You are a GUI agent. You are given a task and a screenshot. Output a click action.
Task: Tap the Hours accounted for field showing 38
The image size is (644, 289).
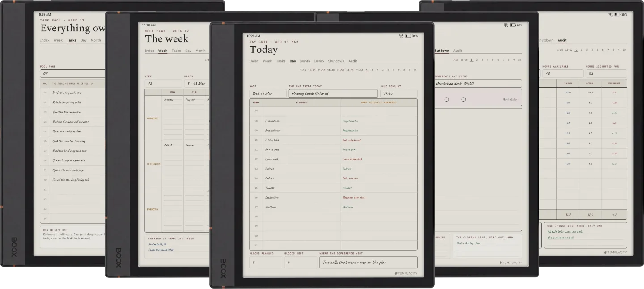(606, 73)
